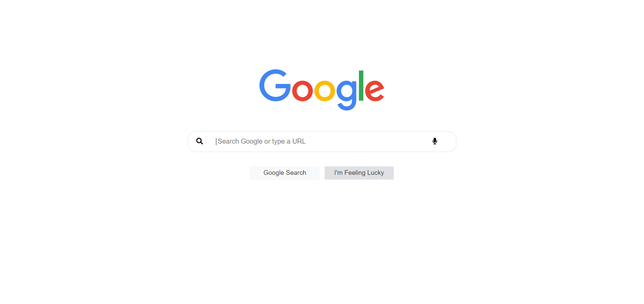Screen dimensions: 644x304
Task: Click the yellow letter o in the logo
Action: [325, 91]
